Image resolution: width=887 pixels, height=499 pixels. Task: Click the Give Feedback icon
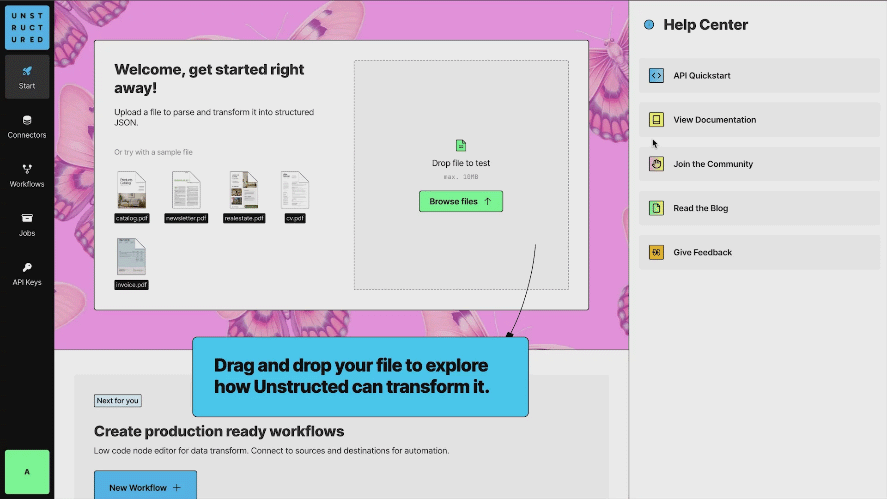[x=656, y=252]
